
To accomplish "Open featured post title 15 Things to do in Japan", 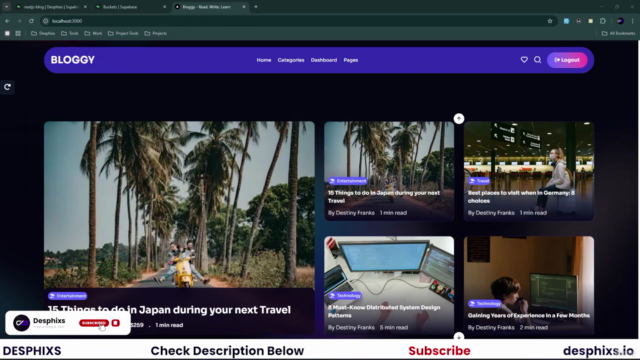I will [169, 310].
